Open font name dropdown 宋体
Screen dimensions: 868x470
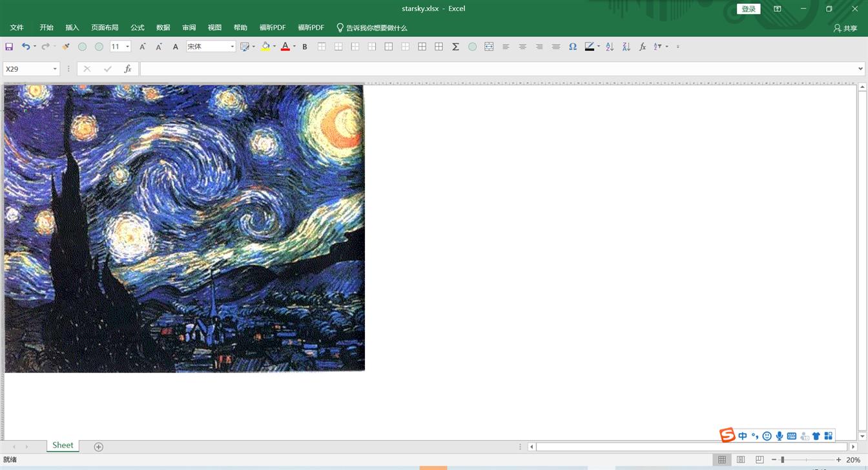pos(232,47)
